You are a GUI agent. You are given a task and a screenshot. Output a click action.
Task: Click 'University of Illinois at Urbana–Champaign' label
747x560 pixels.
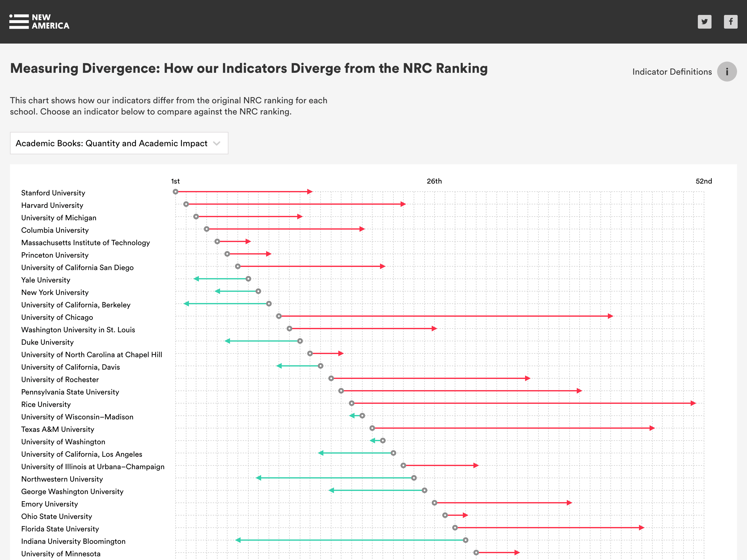pos(93,467)
